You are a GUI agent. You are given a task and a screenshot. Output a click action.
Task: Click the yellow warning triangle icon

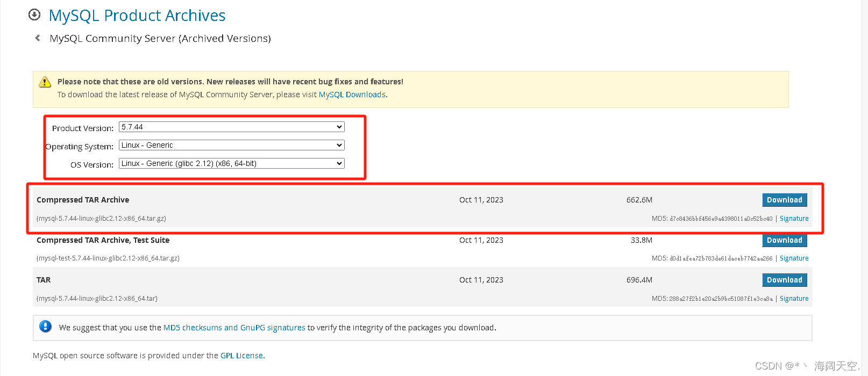click(45, 82)
